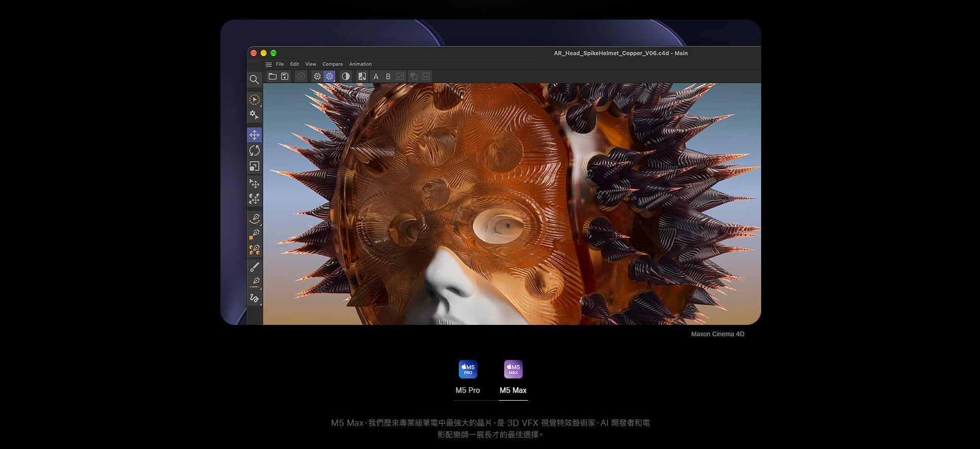
Task: Open the Edit menu
Action: click(295, 64)
